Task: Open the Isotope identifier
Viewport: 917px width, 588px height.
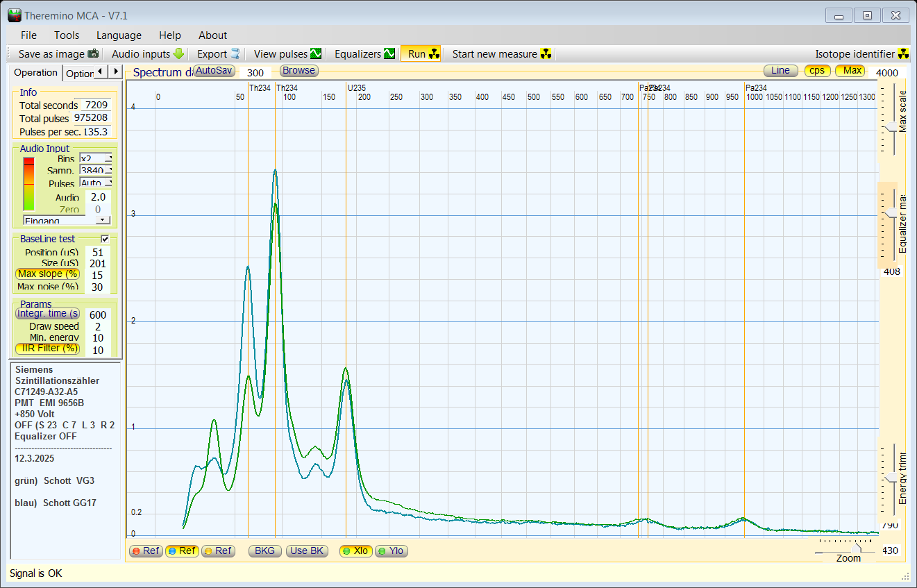Action: (861, 54)
